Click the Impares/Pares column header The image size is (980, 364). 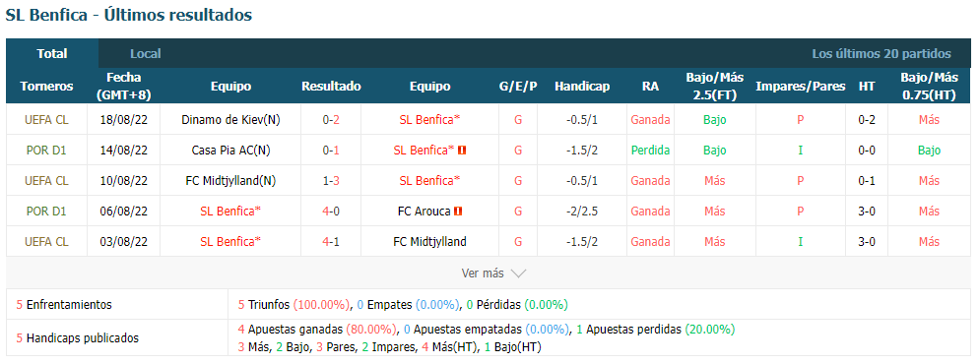800,87
